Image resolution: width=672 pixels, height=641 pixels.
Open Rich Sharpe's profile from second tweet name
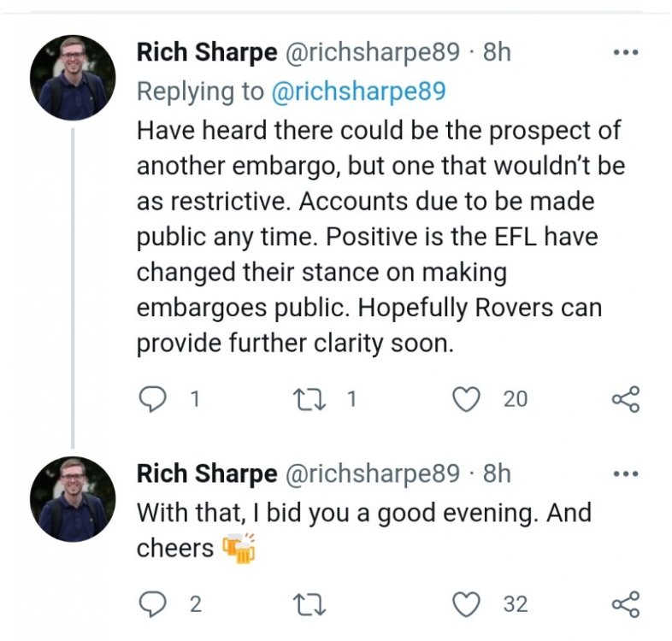(x=207, y=473)
